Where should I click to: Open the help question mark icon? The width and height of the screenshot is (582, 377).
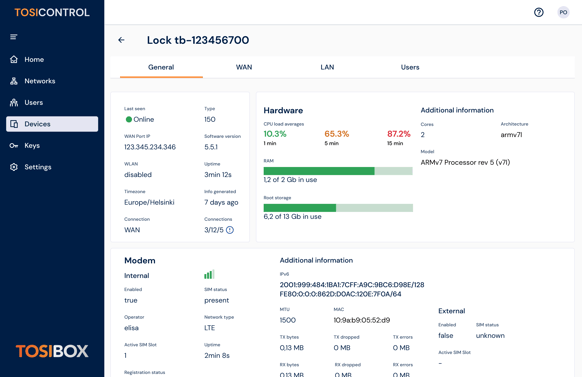pyautogui.click(x=539, y=12)
